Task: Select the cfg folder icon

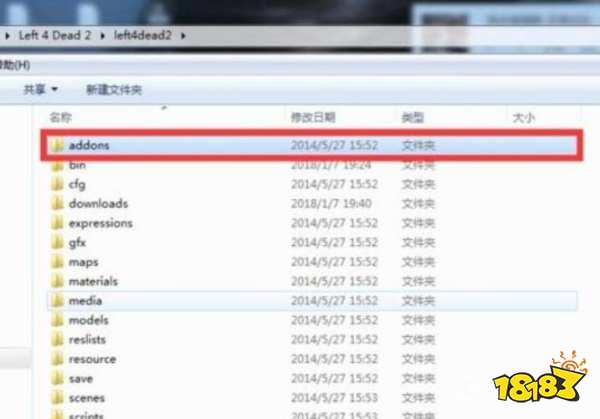Action: pyautogui.click(x=57, y=184)
